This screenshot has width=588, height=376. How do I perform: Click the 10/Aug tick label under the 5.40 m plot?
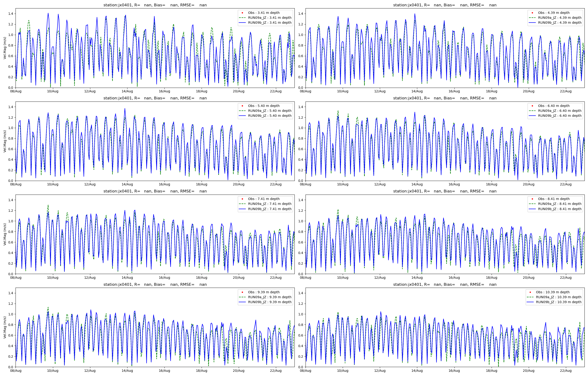pos(52,184)
